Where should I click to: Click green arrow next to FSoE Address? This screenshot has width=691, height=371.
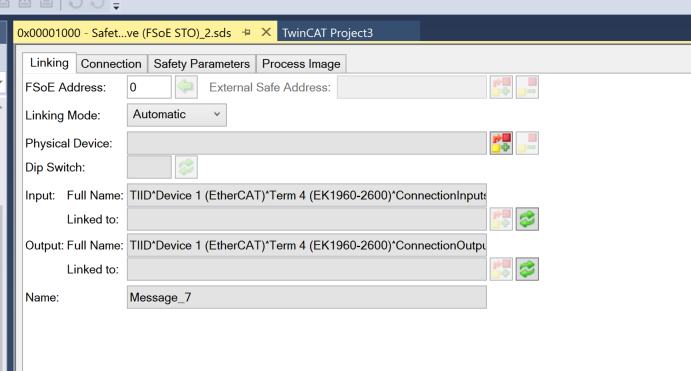pos(186,87)
